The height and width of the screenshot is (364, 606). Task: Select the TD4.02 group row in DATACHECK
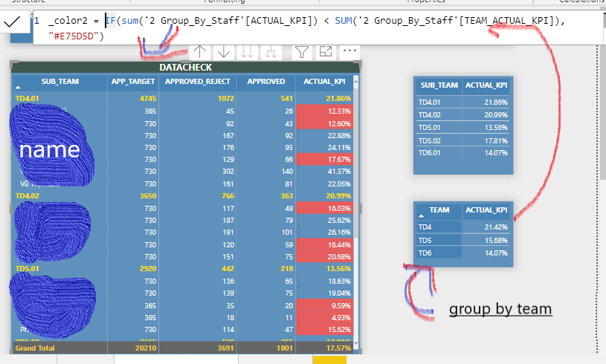183,195
